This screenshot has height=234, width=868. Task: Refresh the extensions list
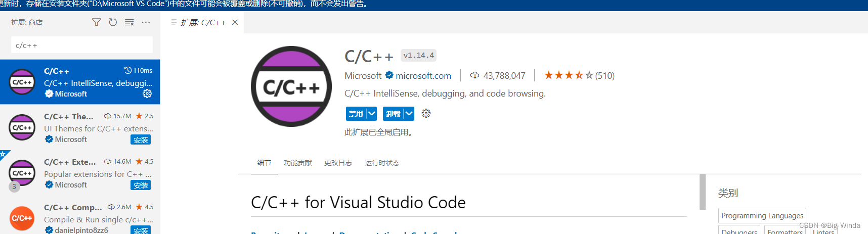113,22
